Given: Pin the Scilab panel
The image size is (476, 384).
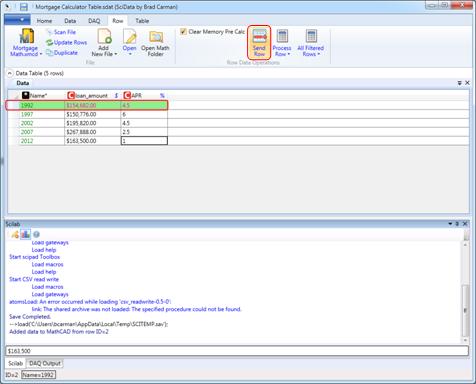Looking at the screenshot, I should click(x=457, y=224).
